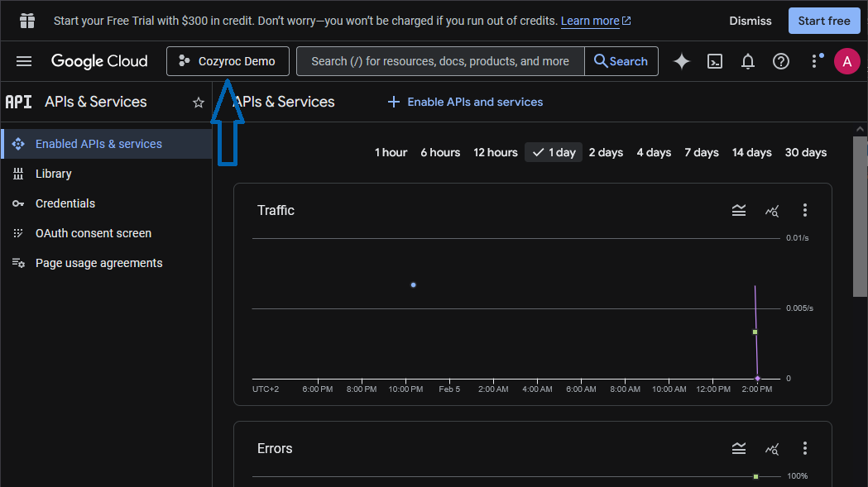
Task: Go to Credentials in sidebar
Action: (65, 203)
